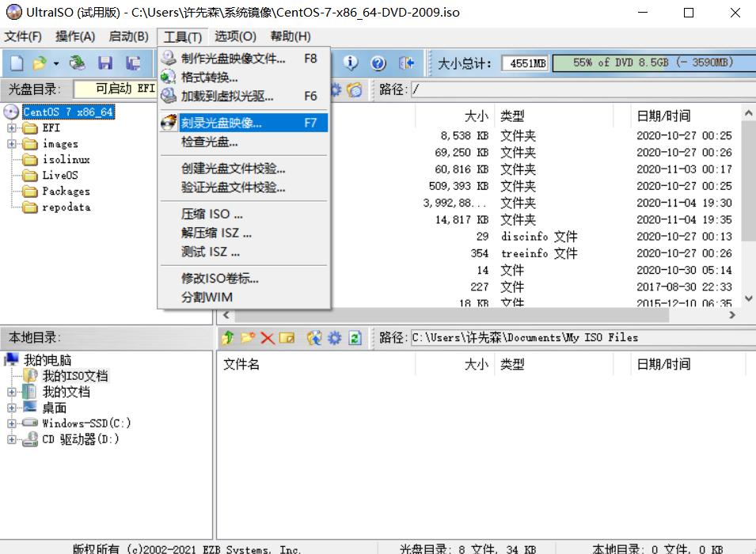Screen dimensions: 756x554
Task: Click the image path field showing /
Action: (x=583, y=89)
